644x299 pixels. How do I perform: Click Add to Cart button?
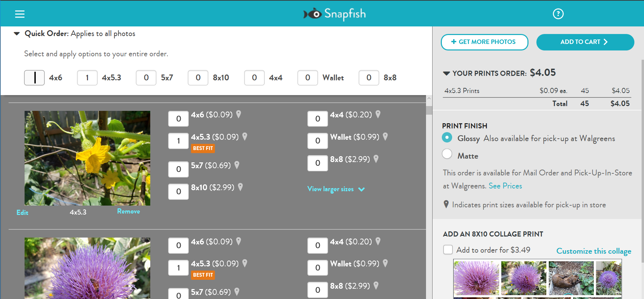pos(585,42)
